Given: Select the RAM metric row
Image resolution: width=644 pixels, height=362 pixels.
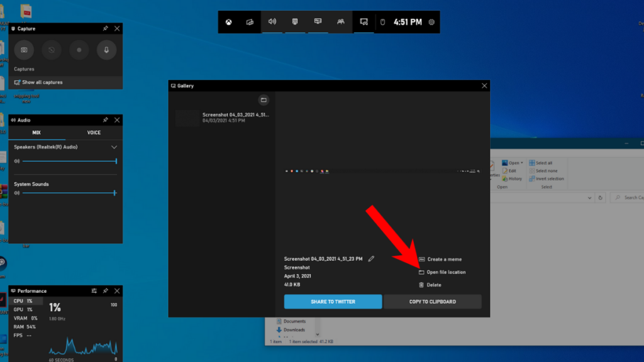Looking at the screenshot, I should pos(26,327).
